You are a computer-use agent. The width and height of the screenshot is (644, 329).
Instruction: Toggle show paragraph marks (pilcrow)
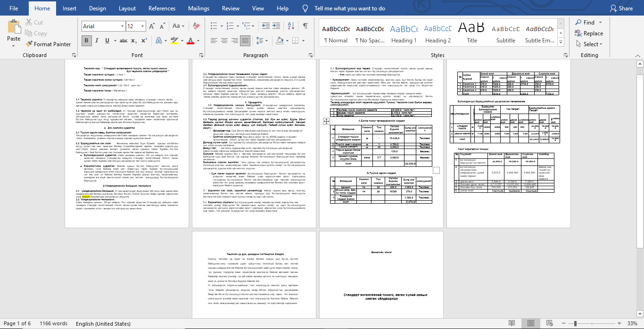tap(305, 26)
